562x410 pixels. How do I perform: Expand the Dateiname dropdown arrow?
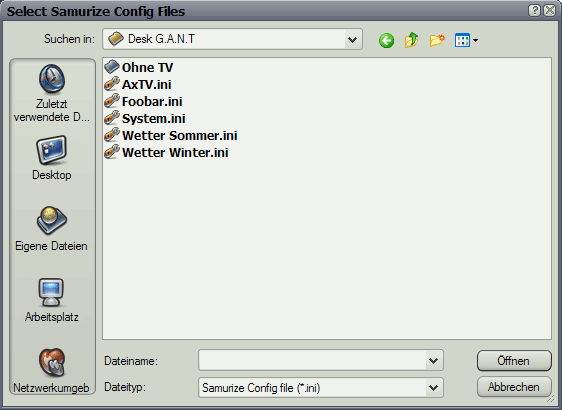pos(434,361)
